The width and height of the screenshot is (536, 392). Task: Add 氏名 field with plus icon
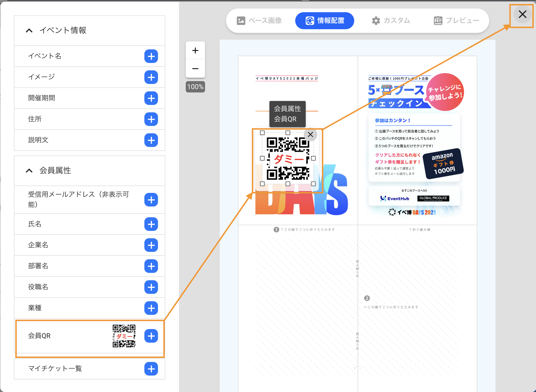click(151, 224)
